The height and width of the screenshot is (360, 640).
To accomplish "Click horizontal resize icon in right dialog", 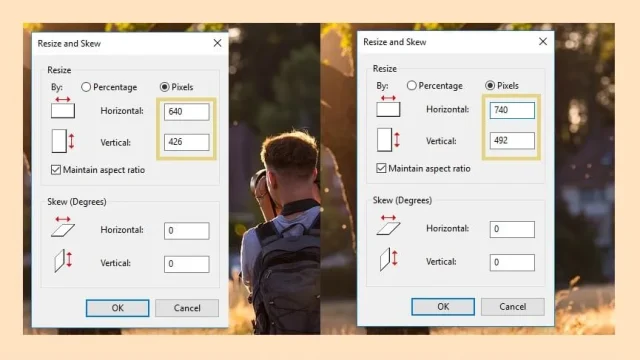I will click(x=388, y=106).
